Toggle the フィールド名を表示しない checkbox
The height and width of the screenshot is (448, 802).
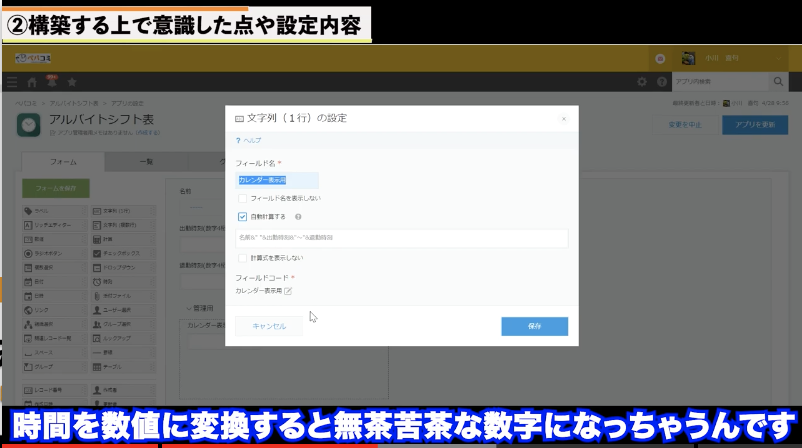click(243, 198)
